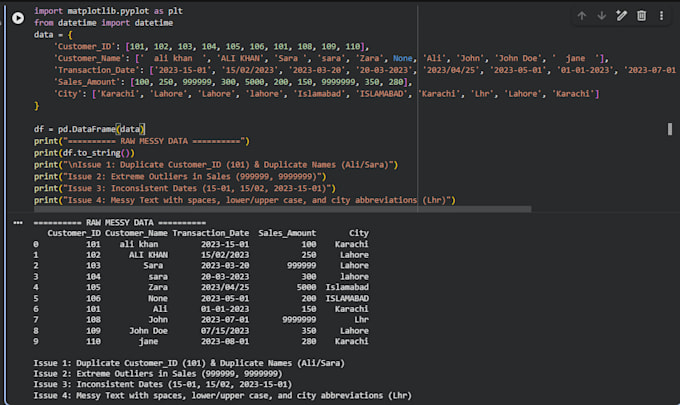The height and width of the screenshot is (405, 680).
Task: Click the 'RAW MESSY DATA' header in the output
Action: point(120,222)
